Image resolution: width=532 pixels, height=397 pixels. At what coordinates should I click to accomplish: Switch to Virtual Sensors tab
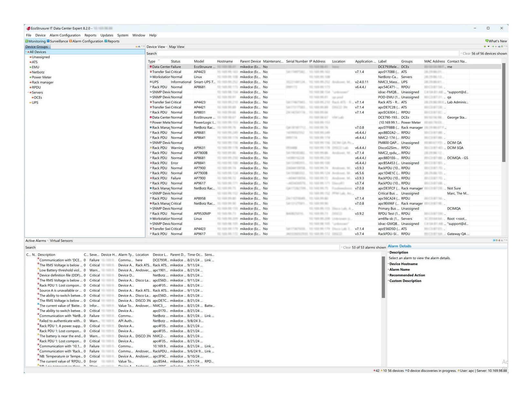point(61,241)
